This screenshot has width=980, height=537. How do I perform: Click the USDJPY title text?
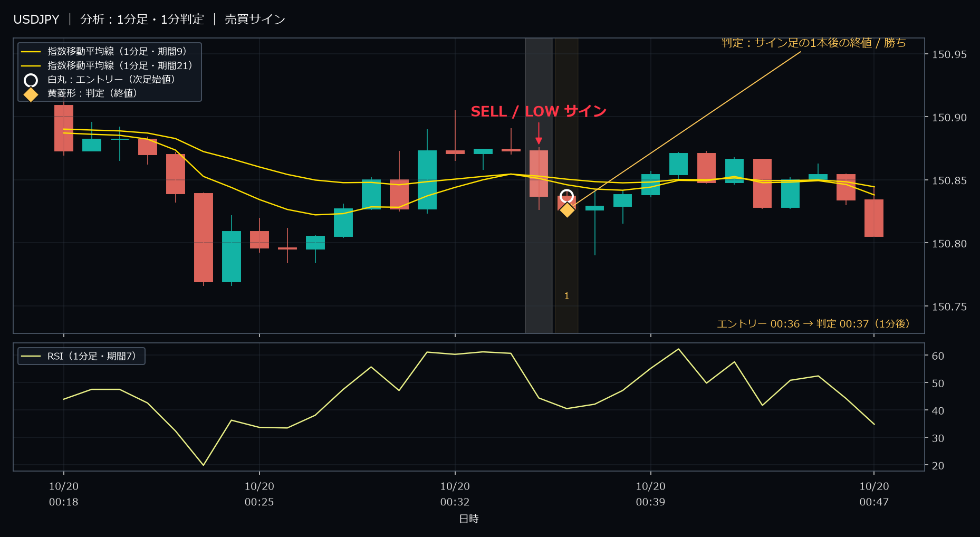pos(36,20)
